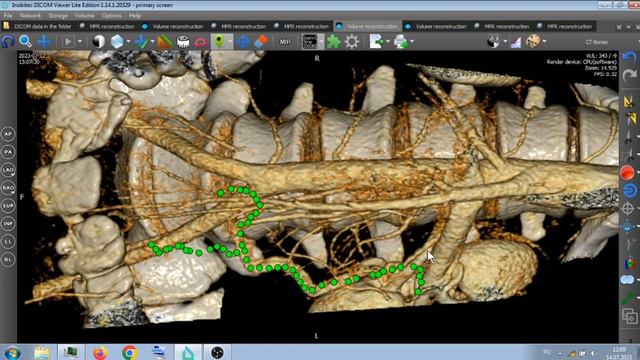Click the blue crosshair target icon
The image size is (640, 360).
tap(243, 41)
